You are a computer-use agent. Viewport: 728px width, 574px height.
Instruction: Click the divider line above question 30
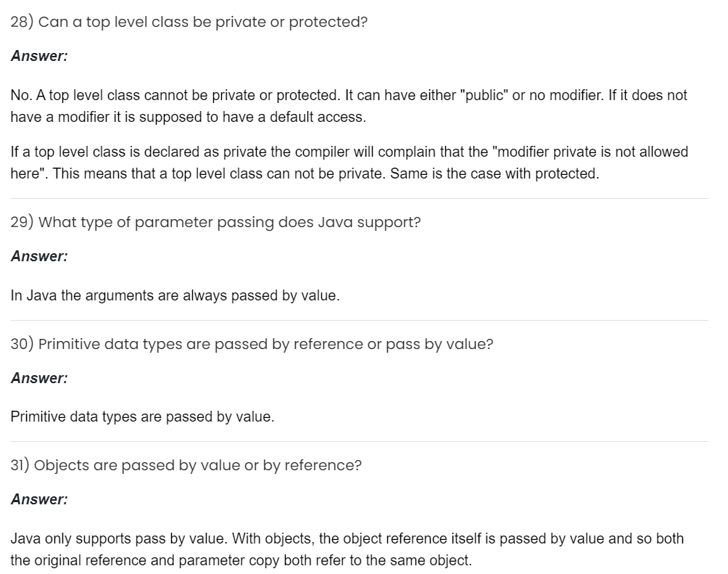pyautogui.click(x=359, y=320)
